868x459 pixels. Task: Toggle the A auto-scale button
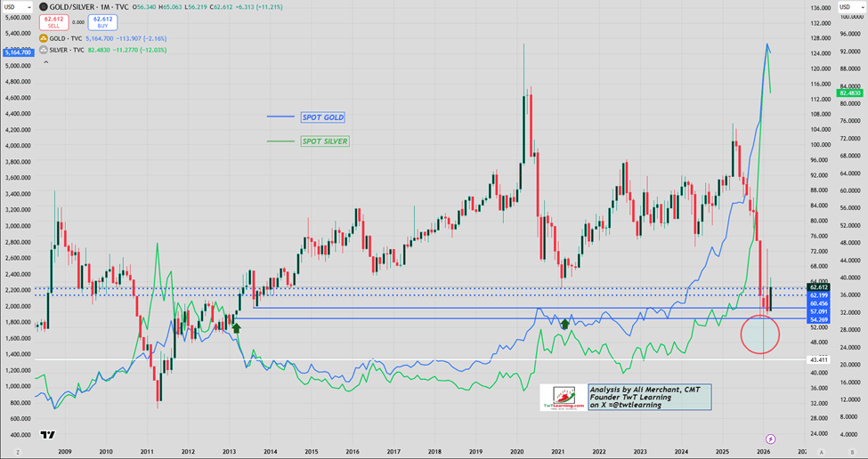(x=822, y=452)
